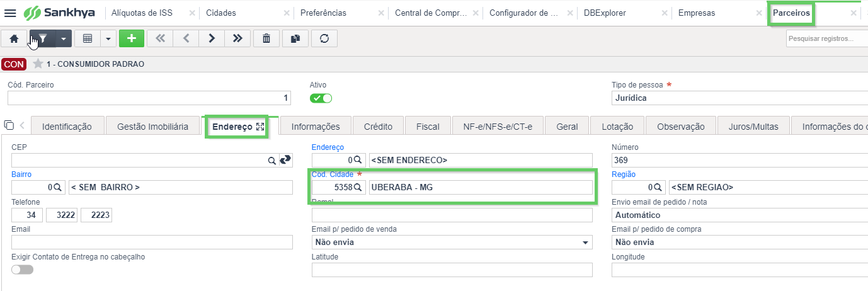
Task: Search CEP with magnifier icon
Action: click(271, 161)
